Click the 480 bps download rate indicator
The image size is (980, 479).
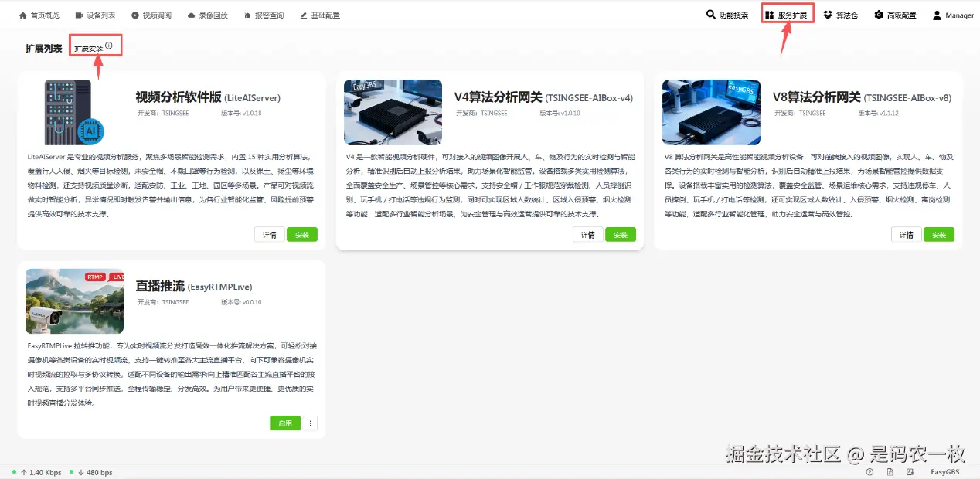(94, 472)
